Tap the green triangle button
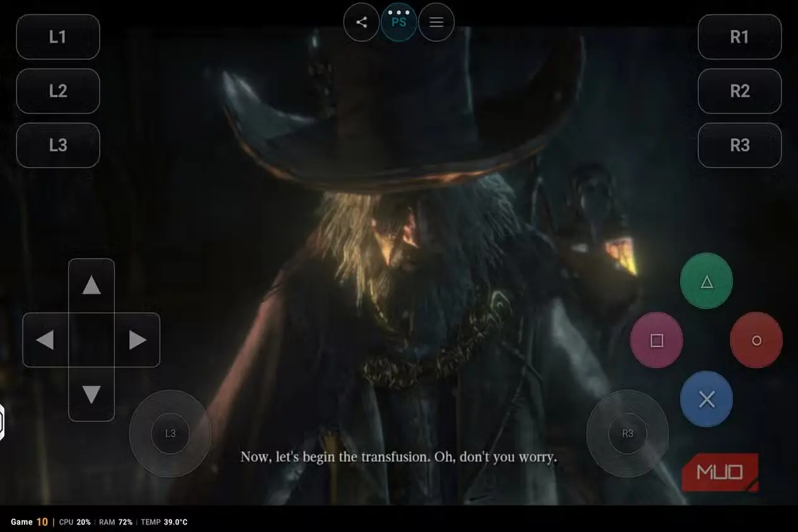Image resolution: width=798 pixels, height=532 pixels. (707, 281)
